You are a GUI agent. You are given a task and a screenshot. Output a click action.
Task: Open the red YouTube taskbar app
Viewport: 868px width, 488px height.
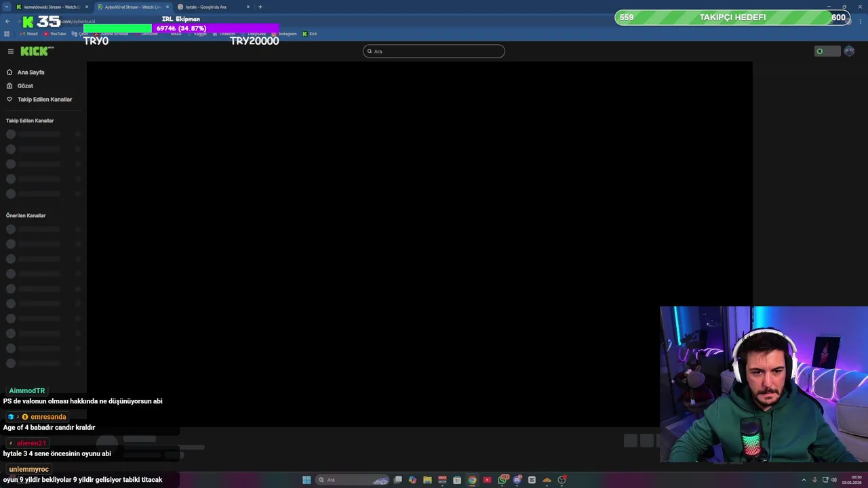point(487,480)
